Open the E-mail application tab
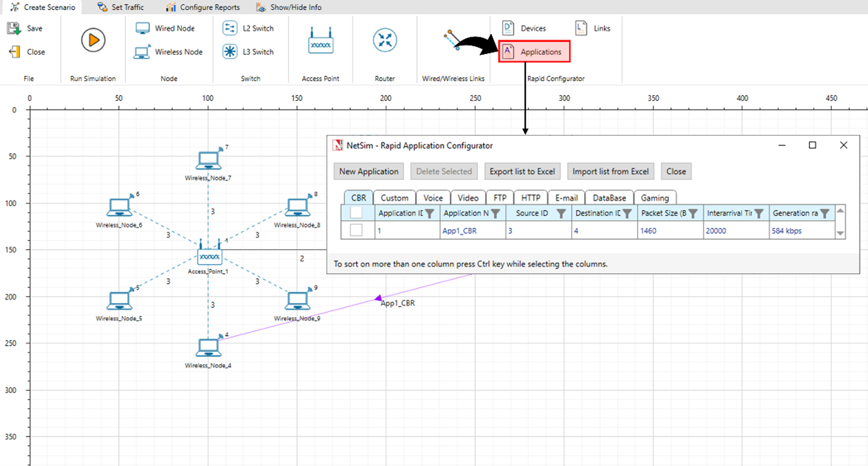This screenshot has width=868, height=466. click(x=567, y=198)
